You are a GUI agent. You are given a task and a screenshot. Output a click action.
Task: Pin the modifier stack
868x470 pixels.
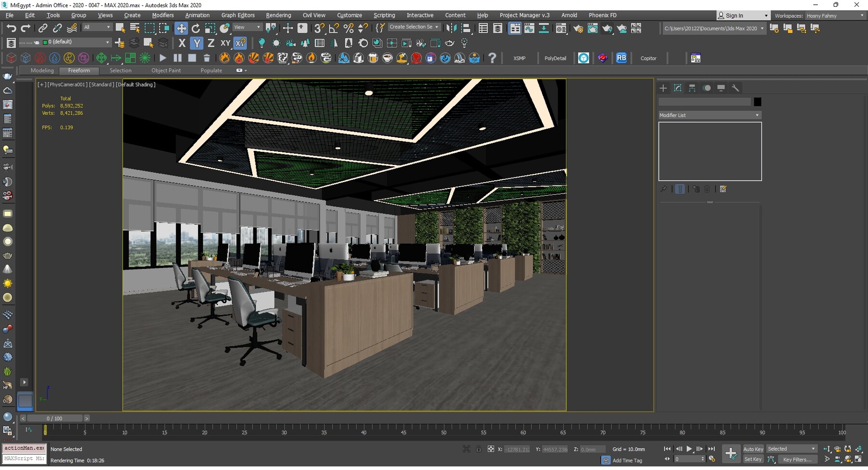(664, 189)
